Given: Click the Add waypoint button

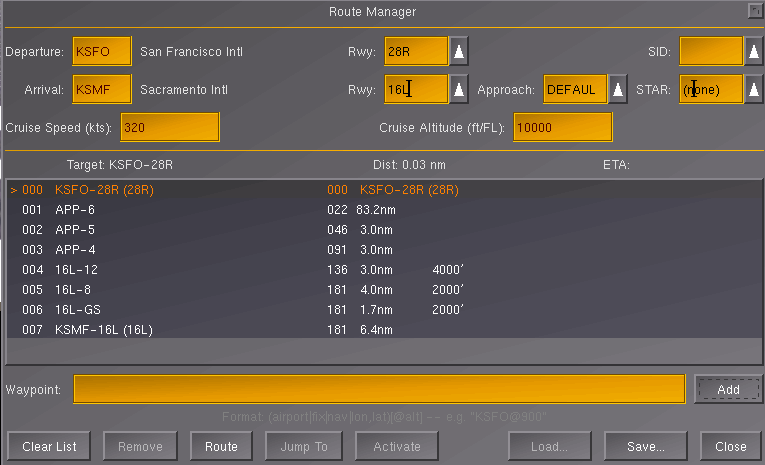Looking at the screenshot, I should 728,389.
